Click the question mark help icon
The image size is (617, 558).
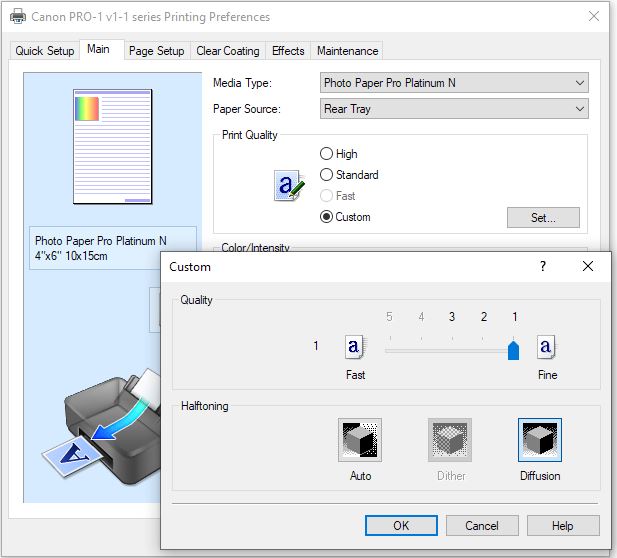click(543, 266)
